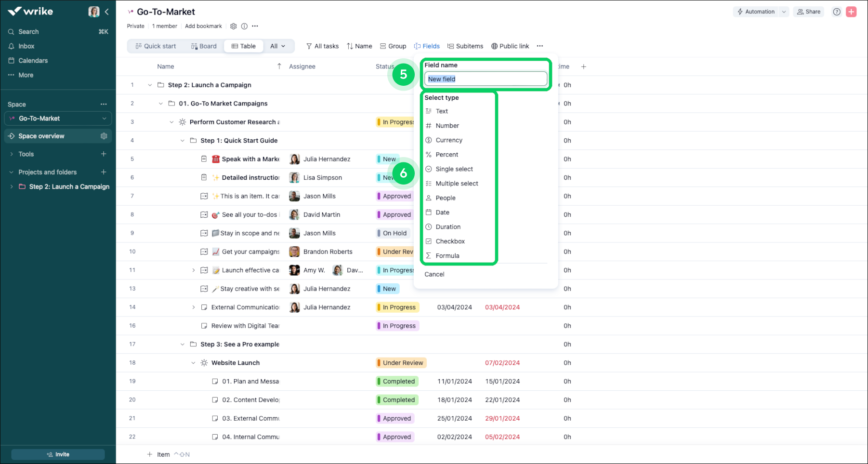The width and height of the screenshot is (868, 464).
Task: Click the plus icon to add a table column
Action: coord(583,66)
